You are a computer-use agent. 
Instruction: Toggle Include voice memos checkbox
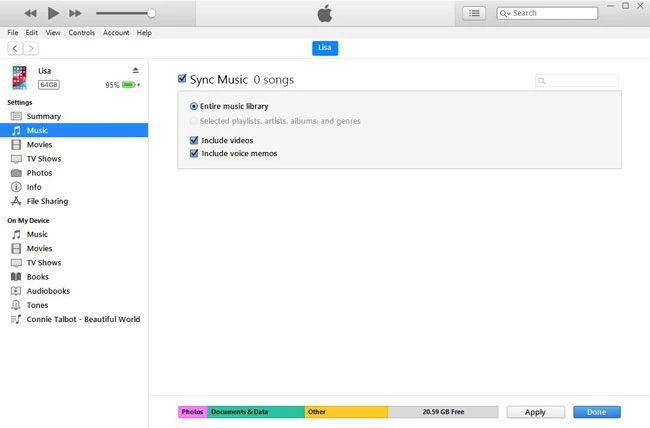[194, 153]
